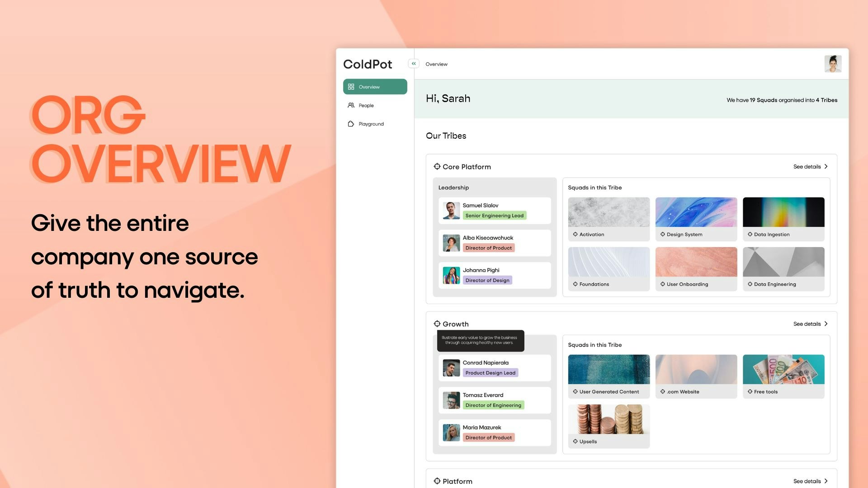
Task: Click the Senior Engineering Lead badge
Action: pos(495,216)
